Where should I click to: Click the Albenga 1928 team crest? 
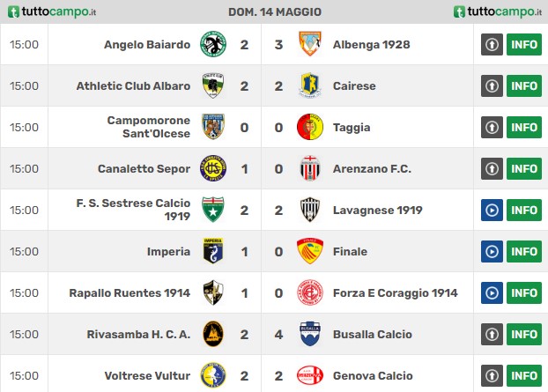tap(309, 44)
